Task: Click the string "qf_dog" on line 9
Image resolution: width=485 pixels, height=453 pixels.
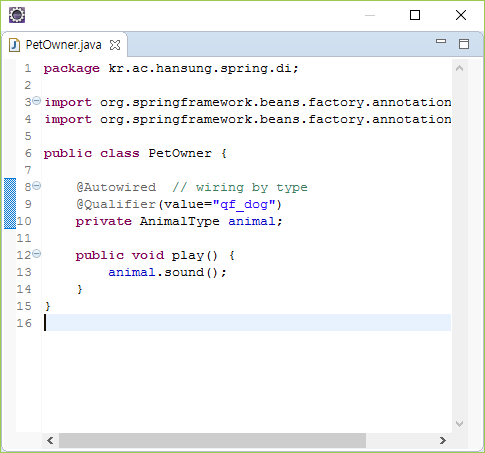Action: click(244, 204)
